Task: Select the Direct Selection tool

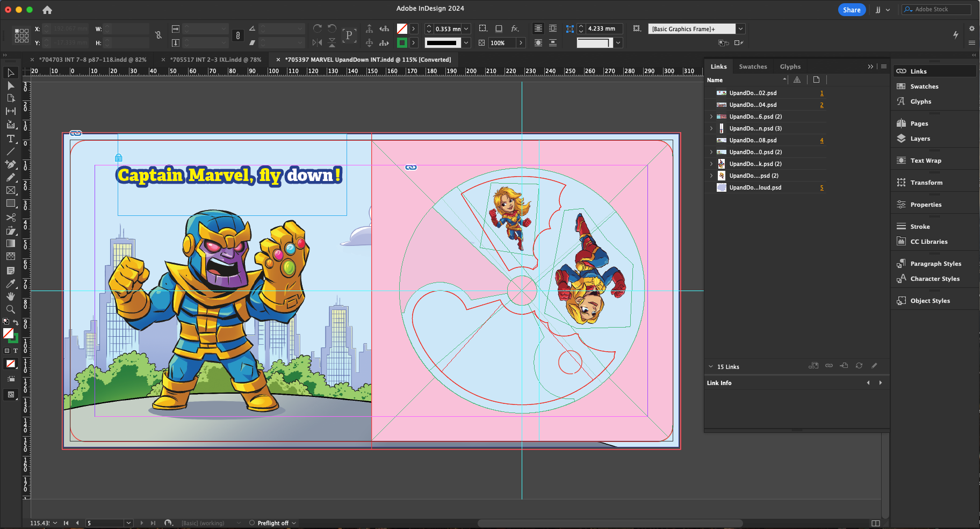Action: (11, 85)
